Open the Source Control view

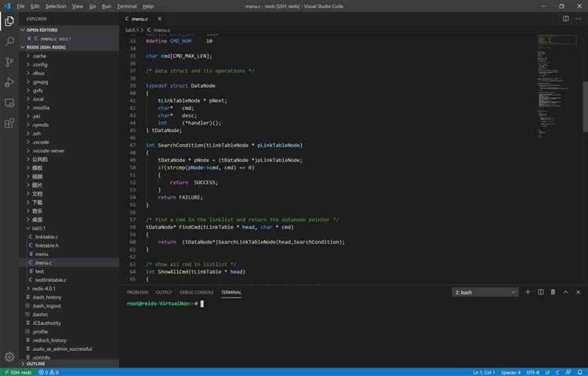click(x=9, y=62)
